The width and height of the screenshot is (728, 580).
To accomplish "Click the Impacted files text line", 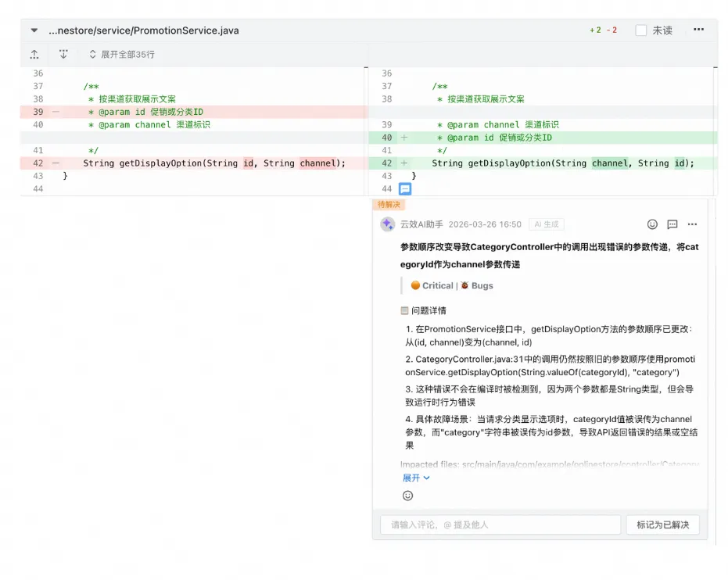I will click(x=550, y=464).
